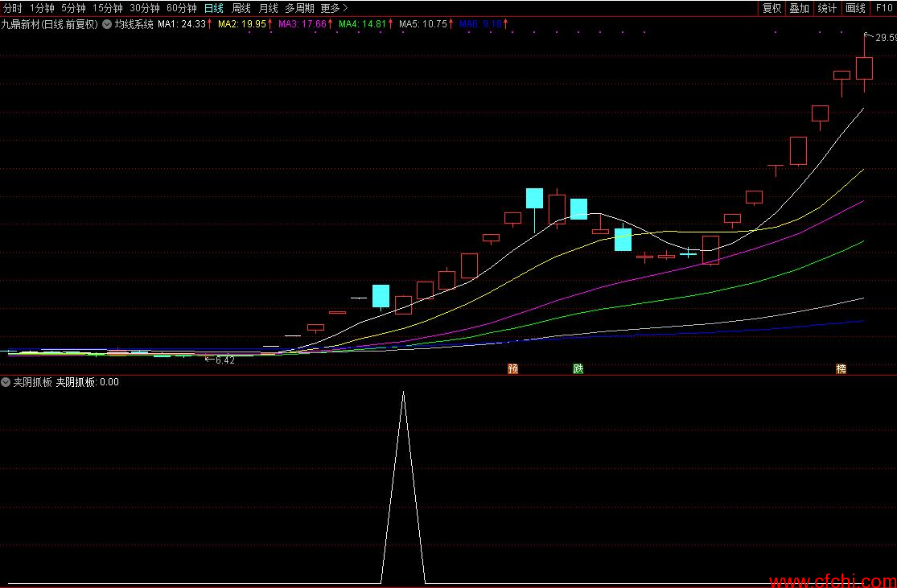Screen dimensions: 897x588
Task: Select the 15分钟 period tab
Action: coord(108,8)
